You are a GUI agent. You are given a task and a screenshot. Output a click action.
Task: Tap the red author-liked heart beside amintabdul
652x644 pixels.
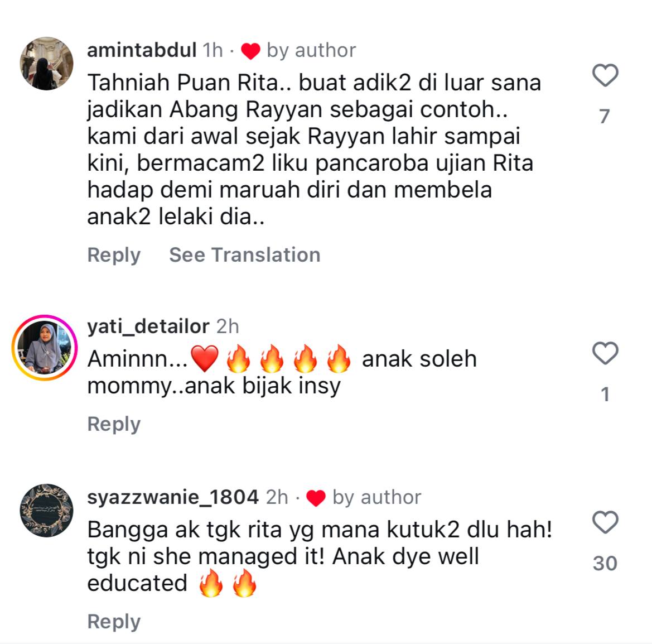[x=251, y=51]
